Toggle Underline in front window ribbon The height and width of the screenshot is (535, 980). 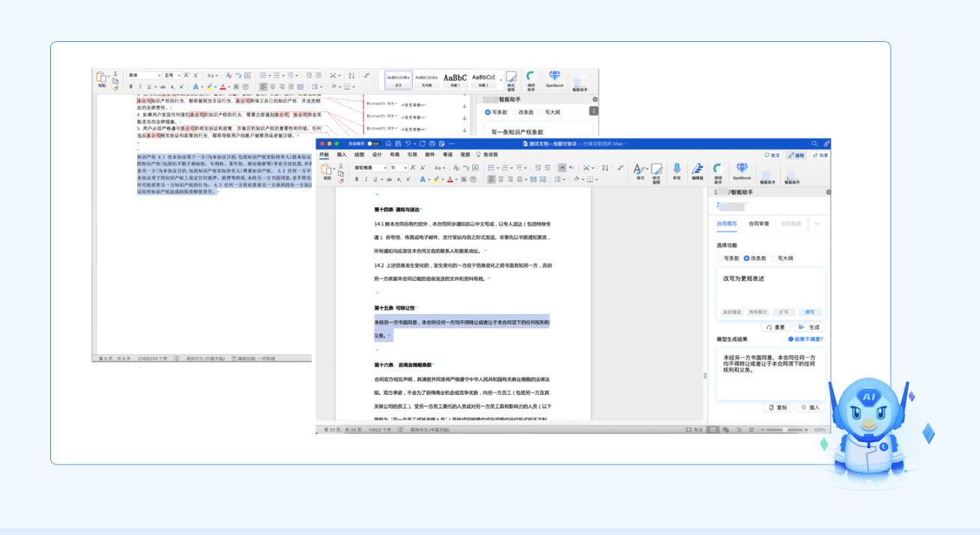point(375,180)
